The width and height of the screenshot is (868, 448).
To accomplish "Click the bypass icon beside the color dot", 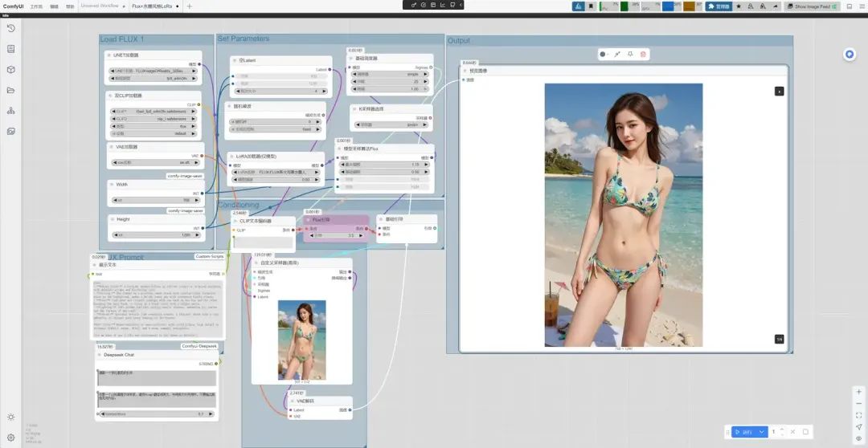I will pos(617,55).
